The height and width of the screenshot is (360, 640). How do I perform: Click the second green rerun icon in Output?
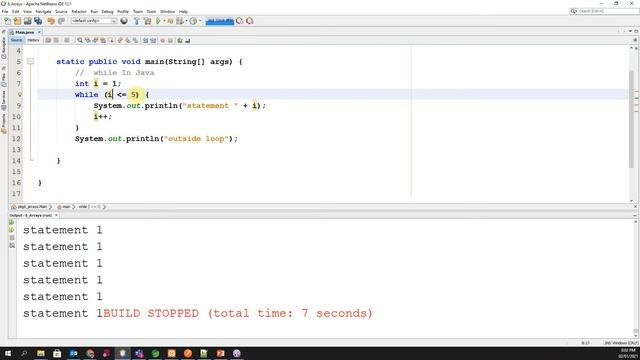[x=11, y=230]
